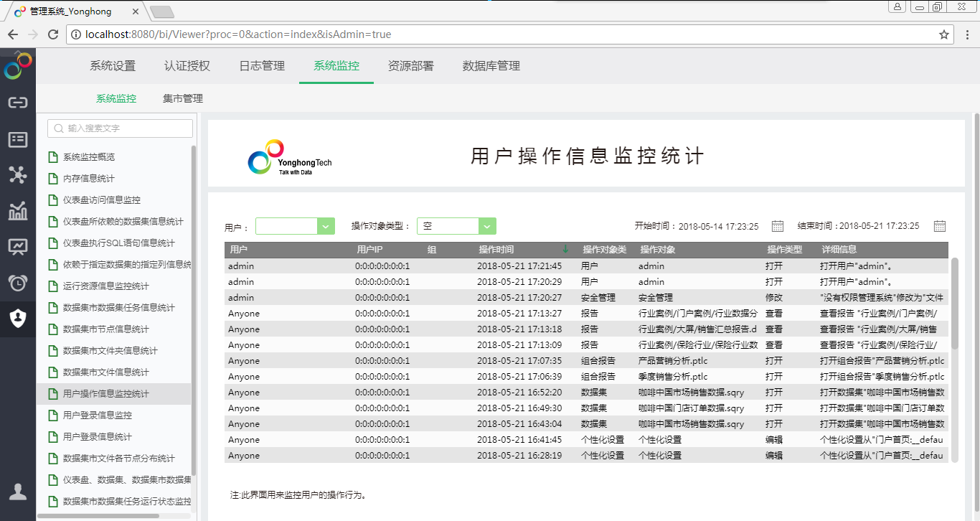
Task: Click the alarm clock schedule icon
Action: click(18, 283)
